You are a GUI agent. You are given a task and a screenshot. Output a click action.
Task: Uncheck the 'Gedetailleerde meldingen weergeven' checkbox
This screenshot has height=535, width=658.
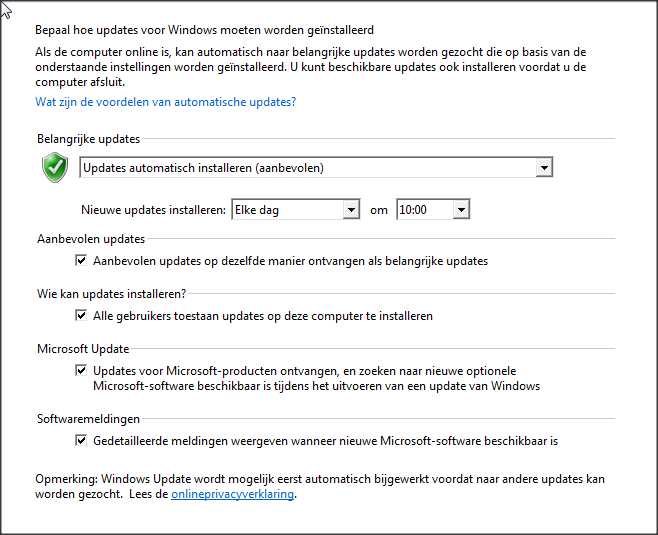[81, 441]
